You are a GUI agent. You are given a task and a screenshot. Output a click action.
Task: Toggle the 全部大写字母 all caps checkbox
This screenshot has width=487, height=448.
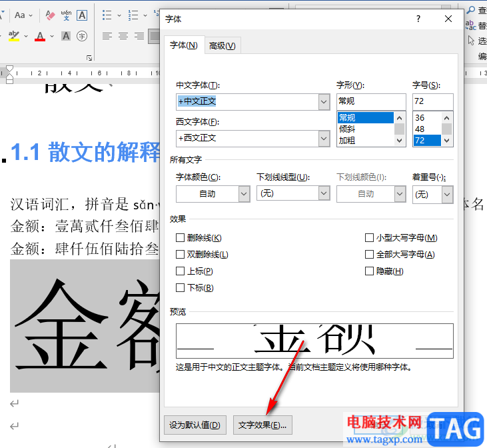369,254
